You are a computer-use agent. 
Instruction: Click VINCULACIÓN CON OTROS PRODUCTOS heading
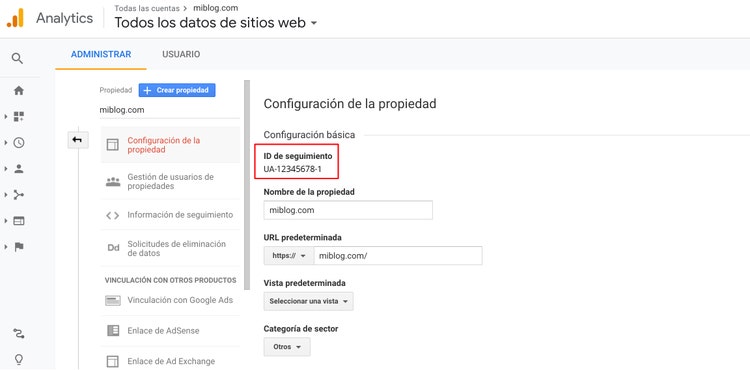click(170, 280)
